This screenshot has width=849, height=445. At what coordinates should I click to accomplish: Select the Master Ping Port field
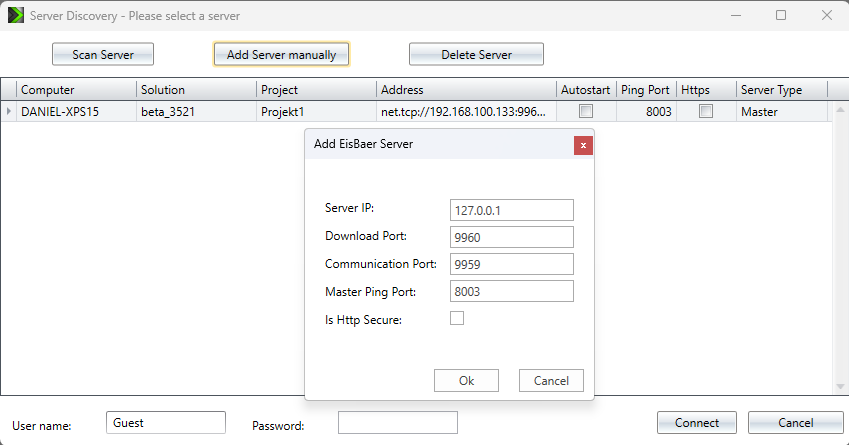[512, 291]
